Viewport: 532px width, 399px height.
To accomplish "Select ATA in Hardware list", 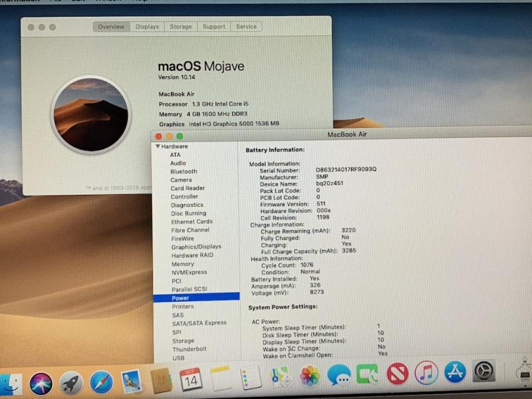I will coord(175,155).
